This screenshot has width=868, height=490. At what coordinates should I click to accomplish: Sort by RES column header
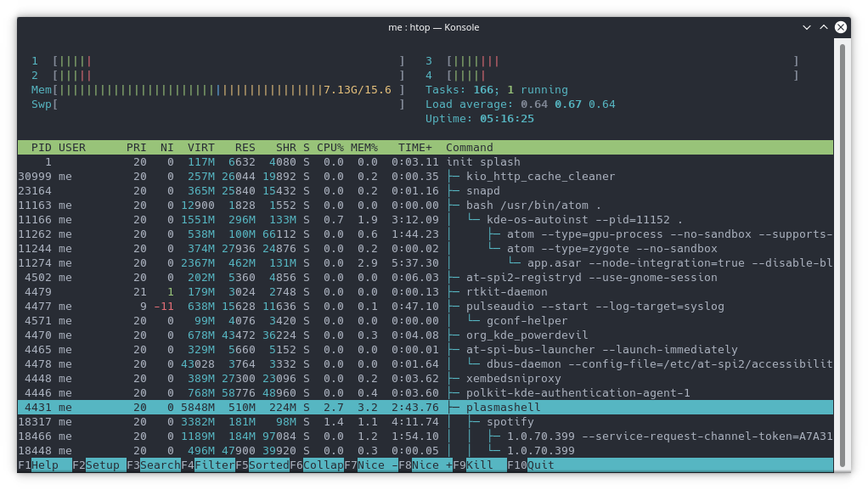tap(245, 147)
